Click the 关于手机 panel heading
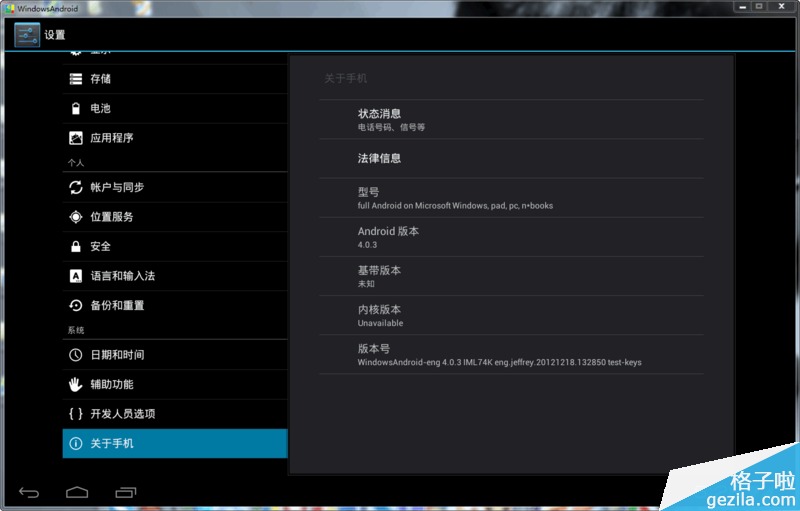Viewport: 800px width, 511px height. click(346, 79)
